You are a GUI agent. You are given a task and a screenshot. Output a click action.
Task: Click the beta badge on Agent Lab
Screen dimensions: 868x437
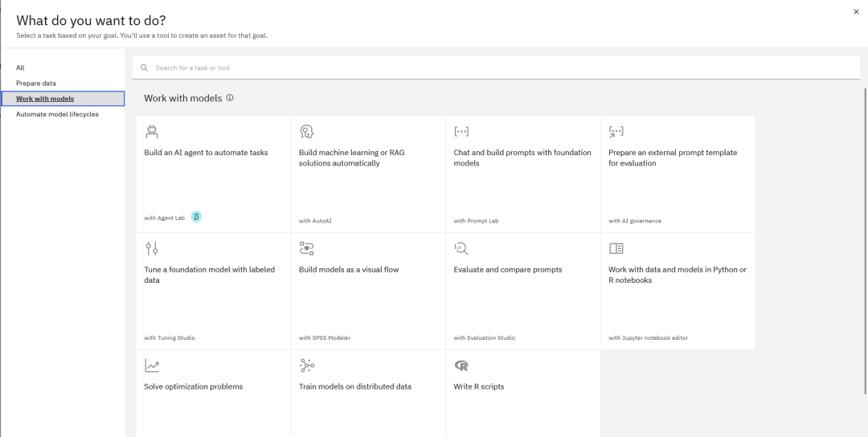(x=196, y=217)
